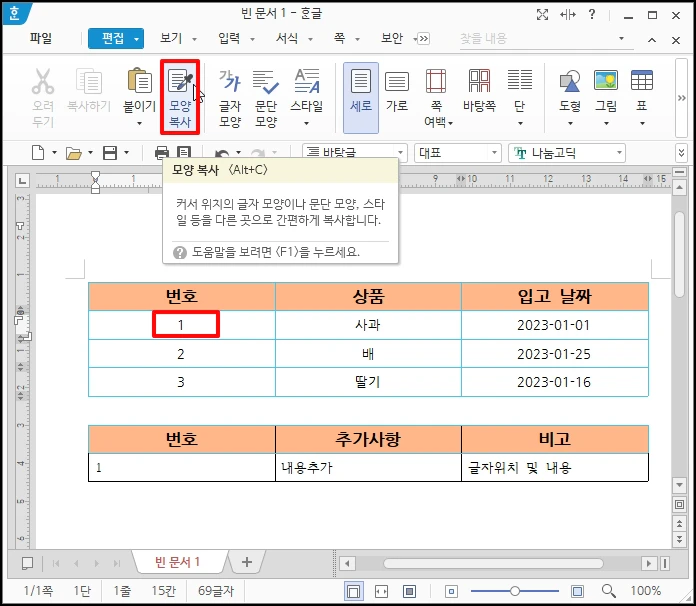Expand the 붙이기 dropdown arrow
This screenshot has width=696, height=606.
click(139, 123)
